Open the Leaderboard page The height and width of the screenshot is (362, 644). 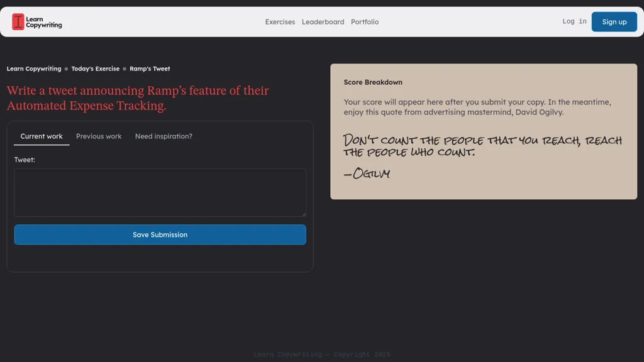[323, 21]
